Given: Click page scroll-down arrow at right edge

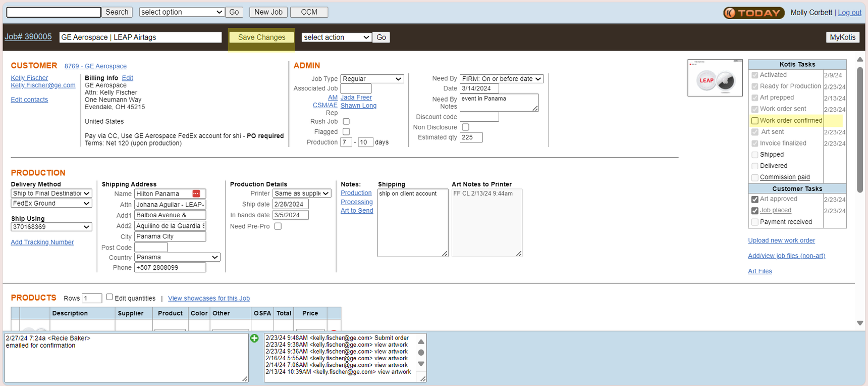Looking at the screenshot, I should pos(860,323).
